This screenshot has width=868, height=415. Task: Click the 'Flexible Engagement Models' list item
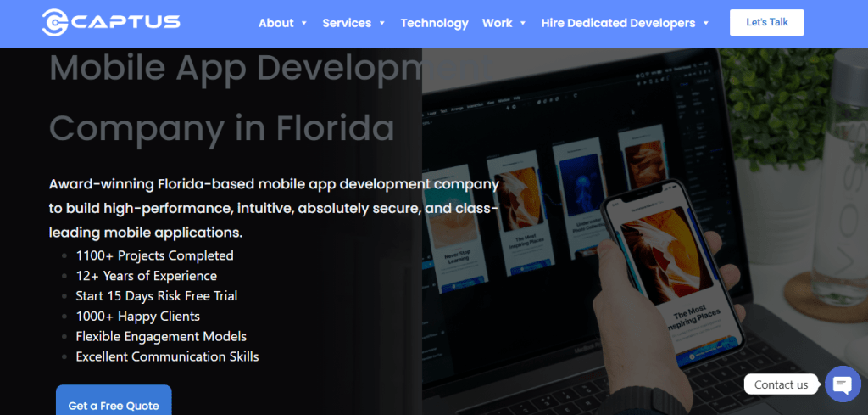pos(161,337)
